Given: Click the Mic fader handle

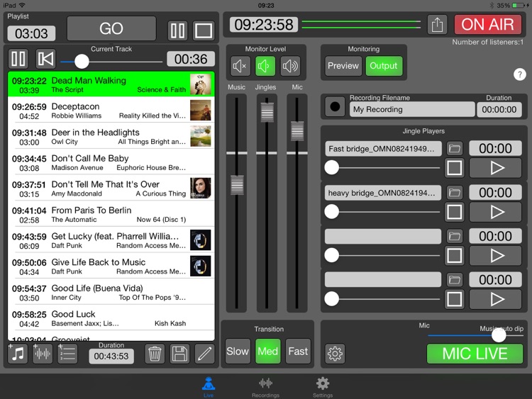Looking at the screenshot, I should pyautogui.click(x=297, y=131).
